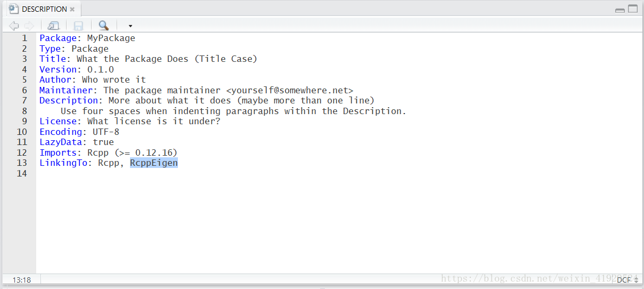Open Find/Replace with the magnifier icon
This screenshot has width=644, height=289.
(x=104, y=25)
